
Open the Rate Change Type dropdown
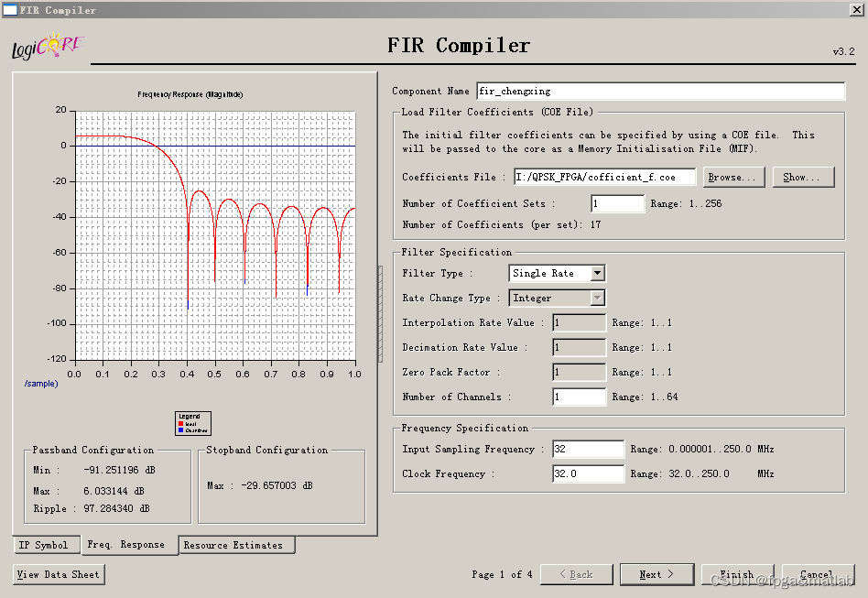[x=597, y=298]
